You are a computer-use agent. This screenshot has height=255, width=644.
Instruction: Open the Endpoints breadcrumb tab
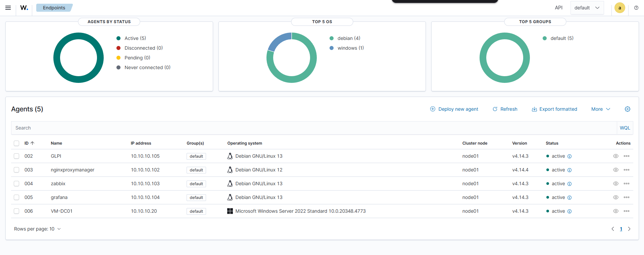click(54, 8)
